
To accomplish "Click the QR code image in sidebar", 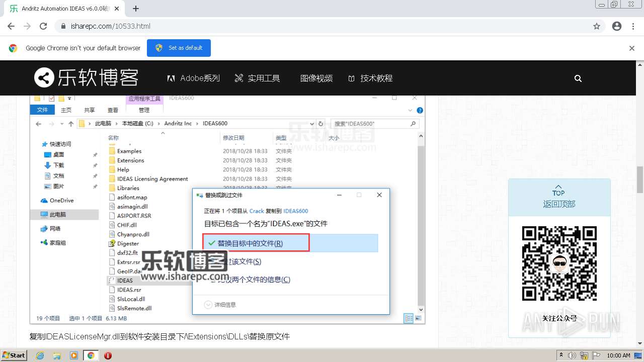I will coord(559,263).
